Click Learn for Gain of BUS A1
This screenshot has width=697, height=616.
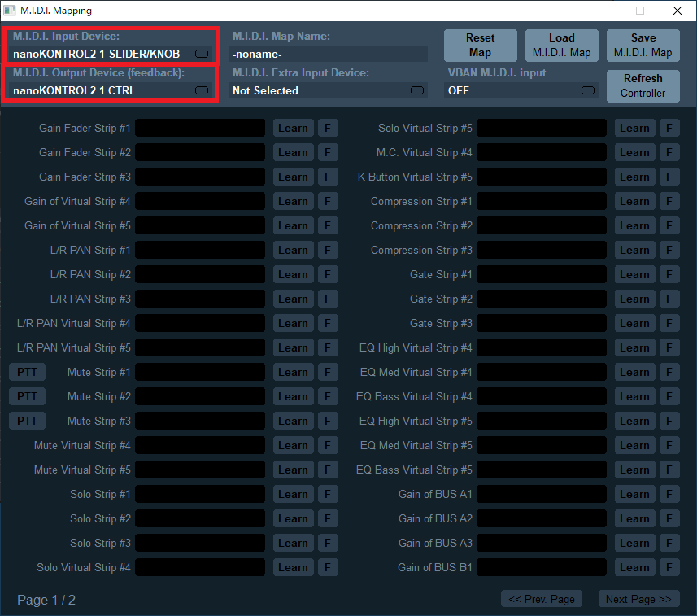coord(634,494)
